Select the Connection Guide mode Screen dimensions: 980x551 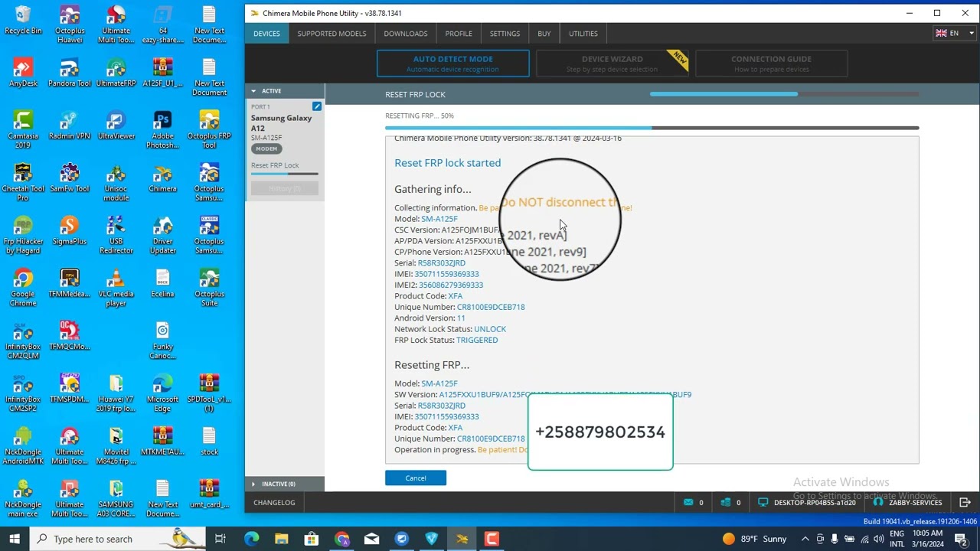(x=770, y=64)
